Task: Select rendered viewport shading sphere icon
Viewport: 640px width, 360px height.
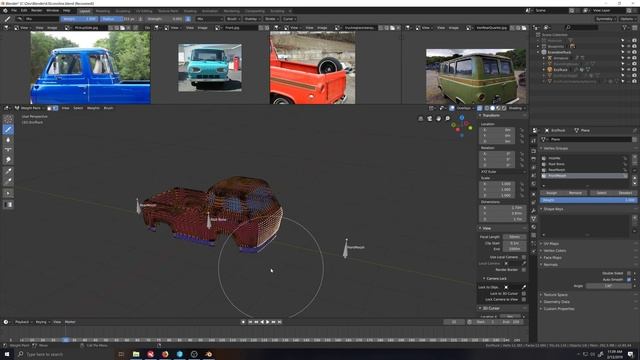Action: pos(504,108)
